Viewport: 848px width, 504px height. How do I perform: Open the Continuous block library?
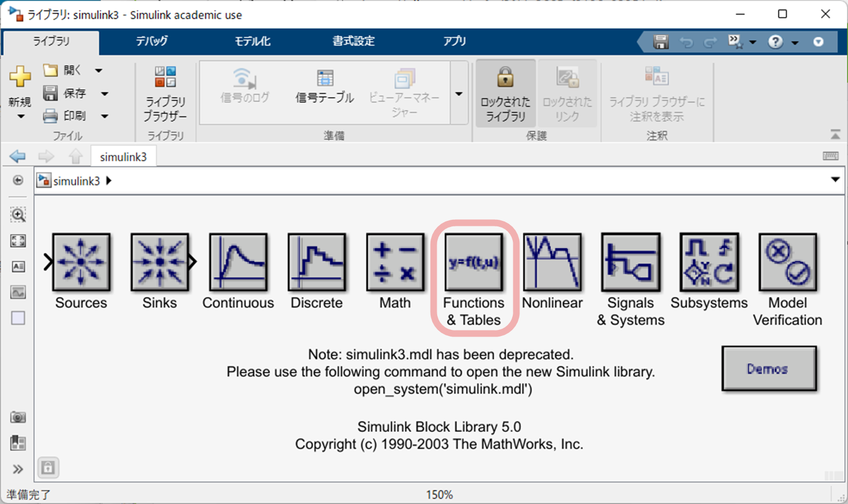click(238, 262)
